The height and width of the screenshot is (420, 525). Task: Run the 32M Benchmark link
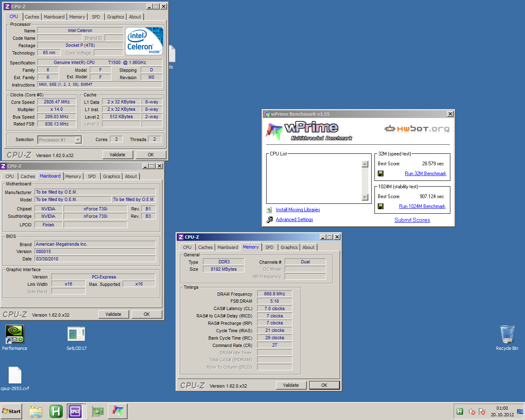tap(425, 173)
